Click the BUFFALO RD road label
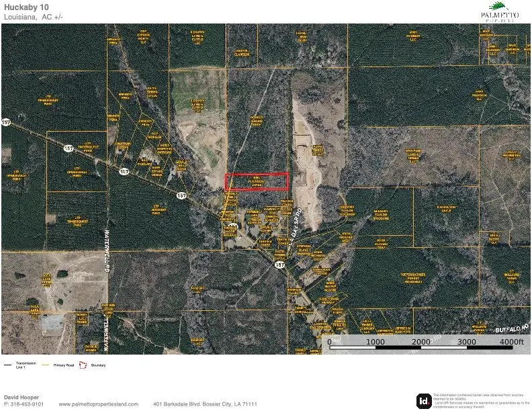The width and height of the screenshot is (532, 411). (x=512, y=328)
